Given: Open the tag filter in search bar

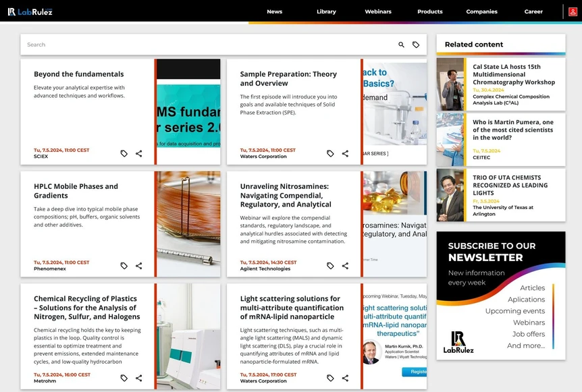Looking at the screenshot, I should tap(416, 45).
